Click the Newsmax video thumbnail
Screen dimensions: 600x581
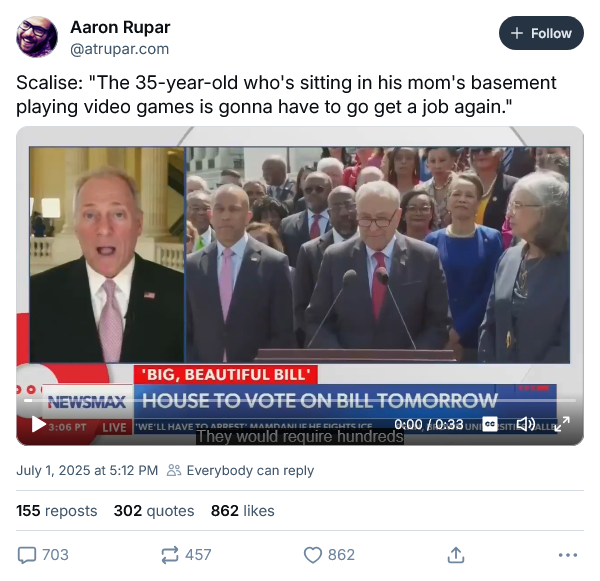point(300,286)
